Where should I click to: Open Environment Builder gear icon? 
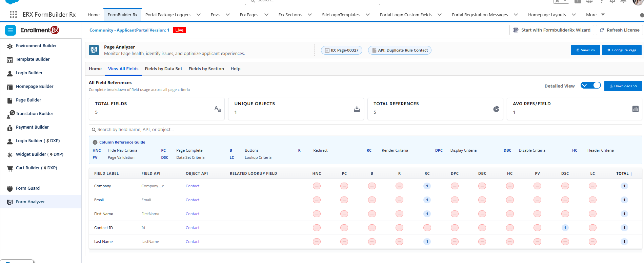coord(10,46)
